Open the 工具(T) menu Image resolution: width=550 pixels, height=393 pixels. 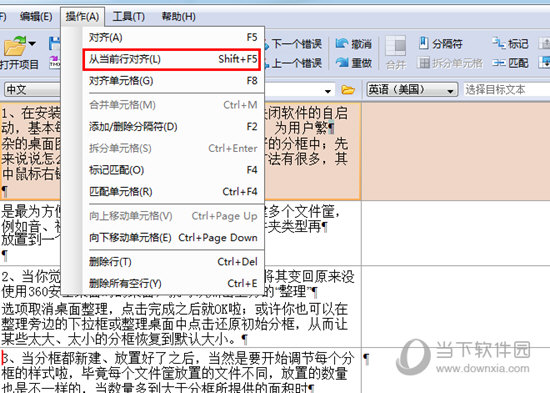pyautogui.click(x=128, y=16)
